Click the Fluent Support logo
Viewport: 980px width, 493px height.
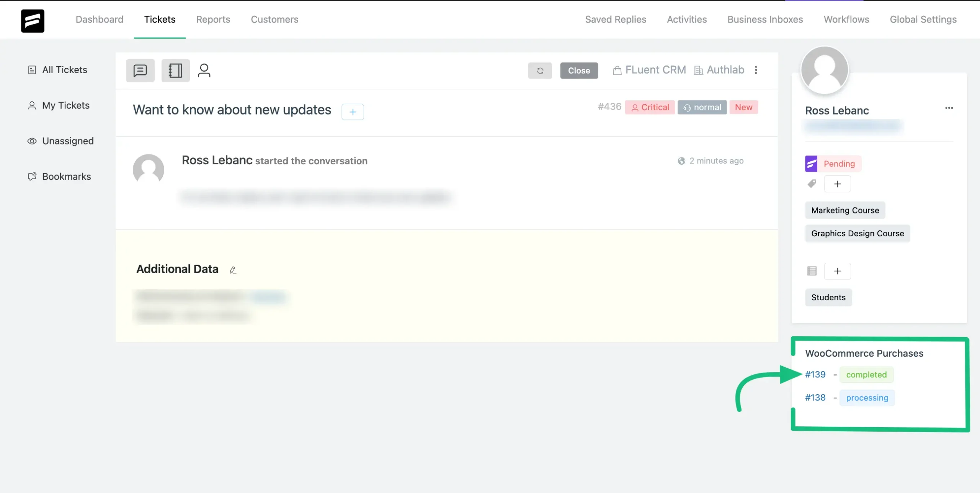click(x=33, y=21)
